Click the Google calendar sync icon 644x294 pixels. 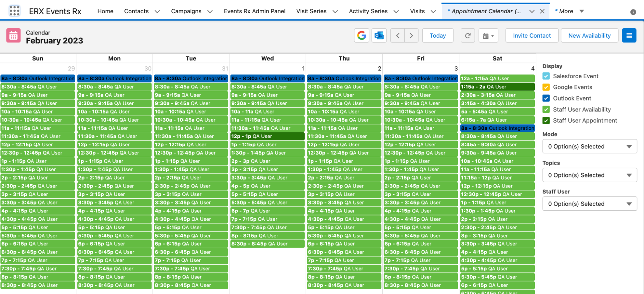pyautogui.click(x=361, y=35)
